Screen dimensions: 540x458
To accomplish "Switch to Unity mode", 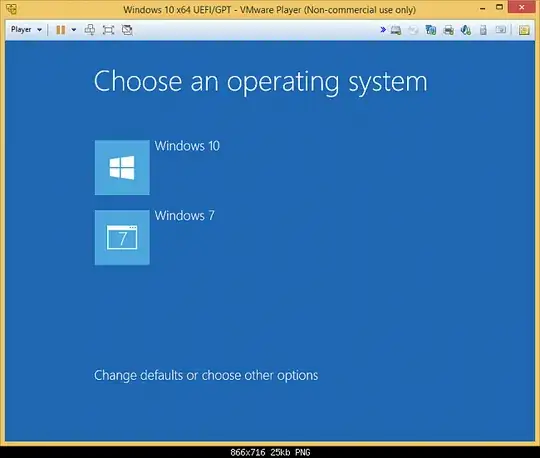I will (127, 30).
